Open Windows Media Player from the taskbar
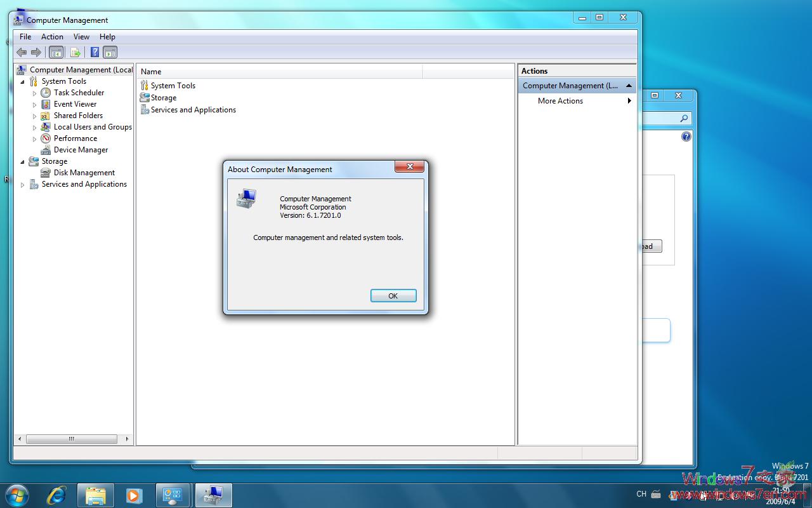Viewport: 812px width, 508px height. [134, 495]
